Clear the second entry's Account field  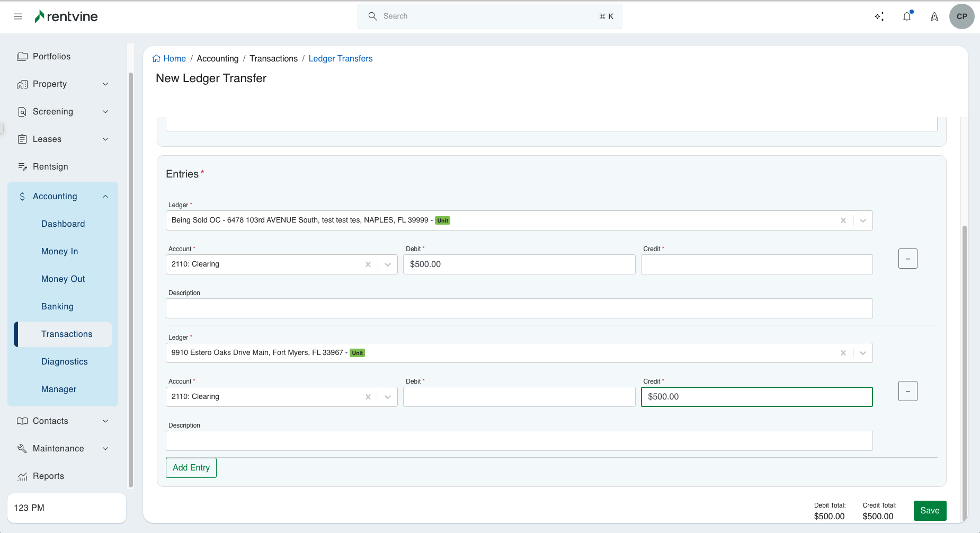(x=368, y=397)
